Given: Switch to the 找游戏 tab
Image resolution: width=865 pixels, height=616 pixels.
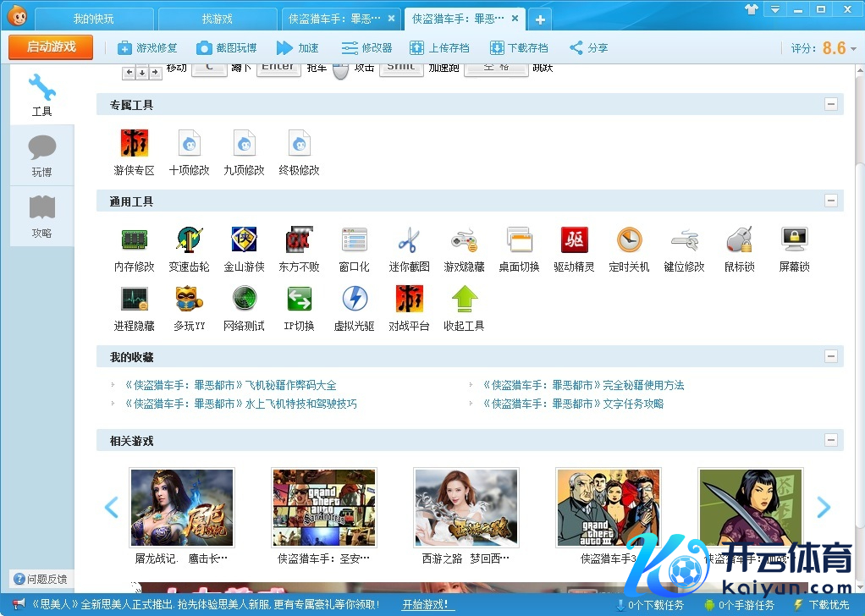Looking at the screenshot, I should coord(217,19).
